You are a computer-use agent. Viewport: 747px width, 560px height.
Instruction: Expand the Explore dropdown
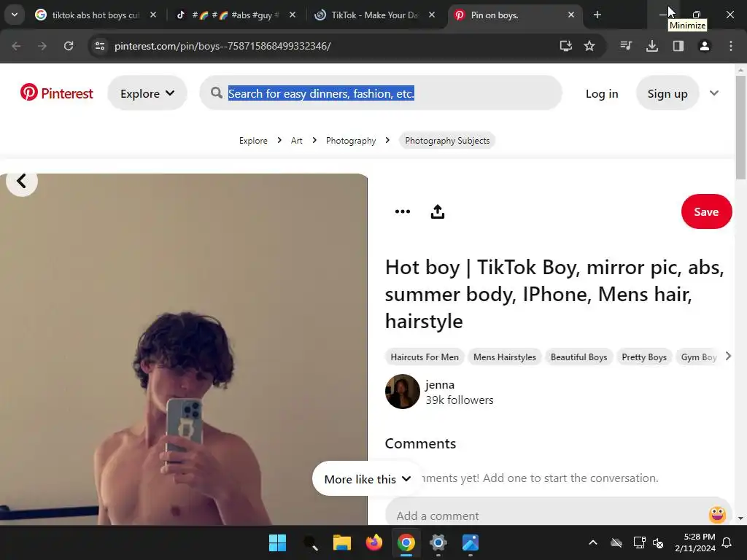point(147,93)
